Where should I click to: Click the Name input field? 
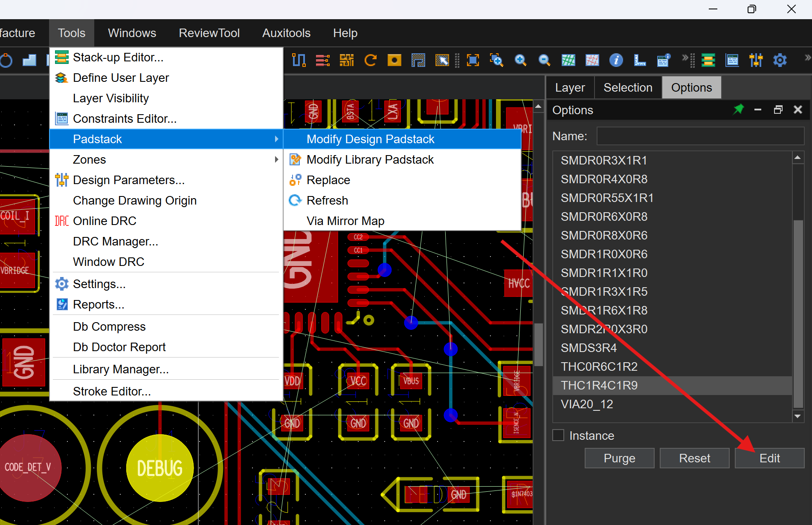pyautogui.click(x=700, y=136)
